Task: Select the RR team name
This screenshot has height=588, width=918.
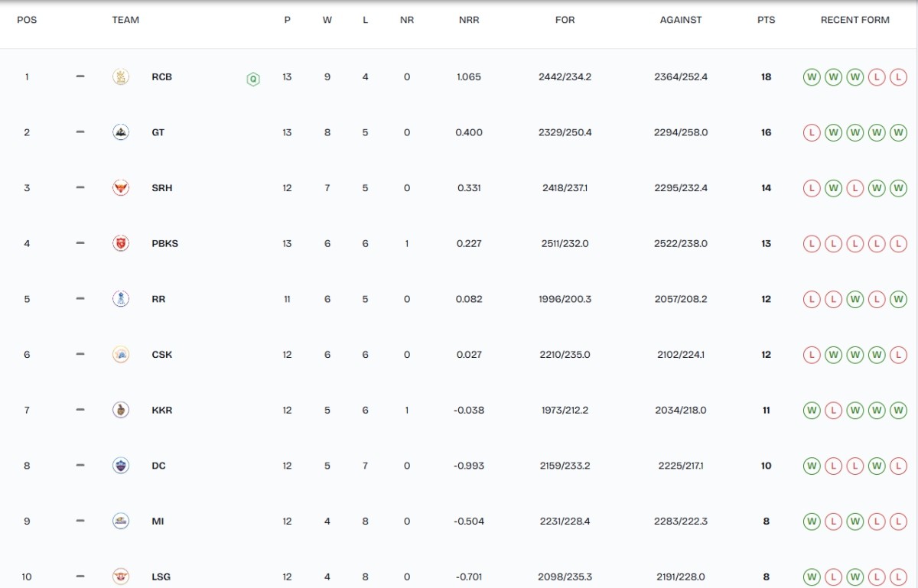Action: (x=158, y=299)
